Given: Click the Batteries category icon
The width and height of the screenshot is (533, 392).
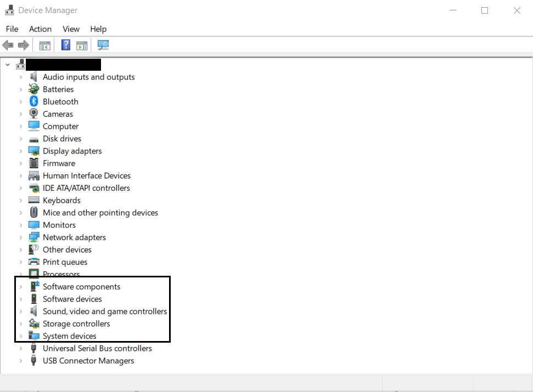Looking at the screenshot, I should point(34,89).
